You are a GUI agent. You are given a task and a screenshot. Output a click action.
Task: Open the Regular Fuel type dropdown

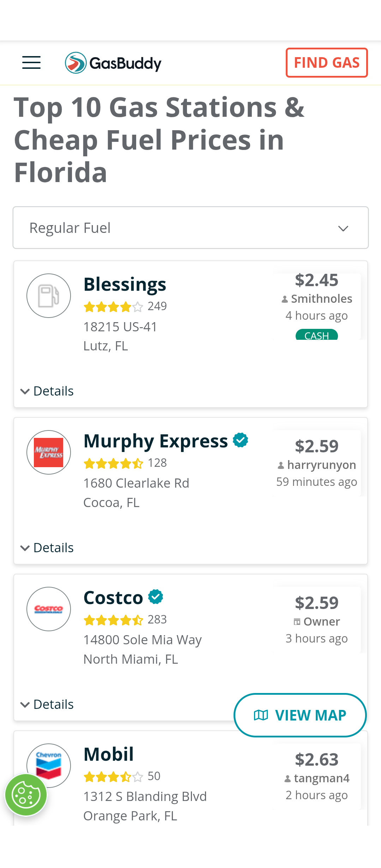click(190, 228)
